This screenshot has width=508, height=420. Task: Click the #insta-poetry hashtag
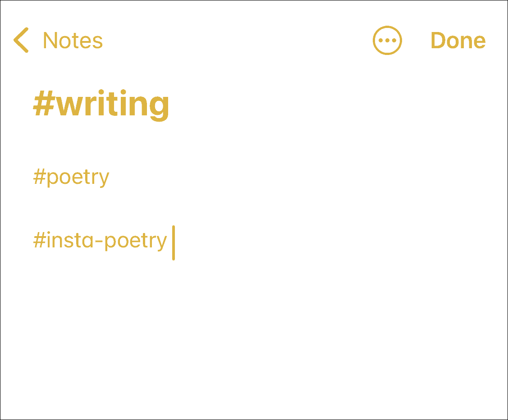click(100, 241)
